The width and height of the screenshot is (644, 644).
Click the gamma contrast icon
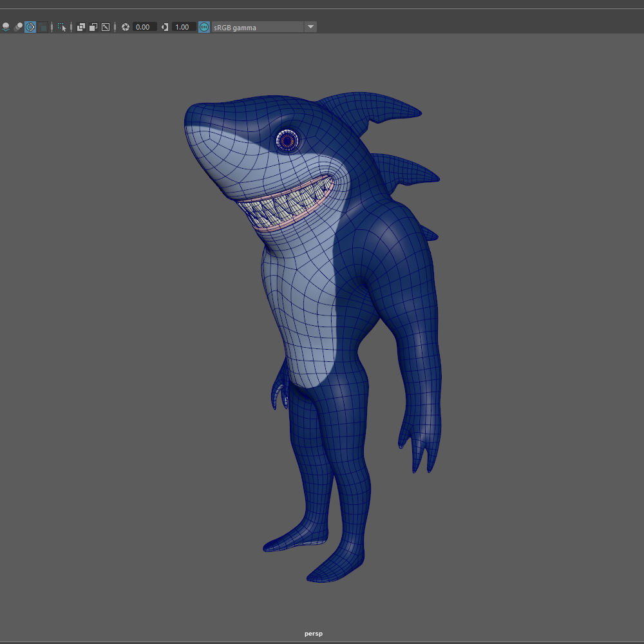(x=165, y=27)
